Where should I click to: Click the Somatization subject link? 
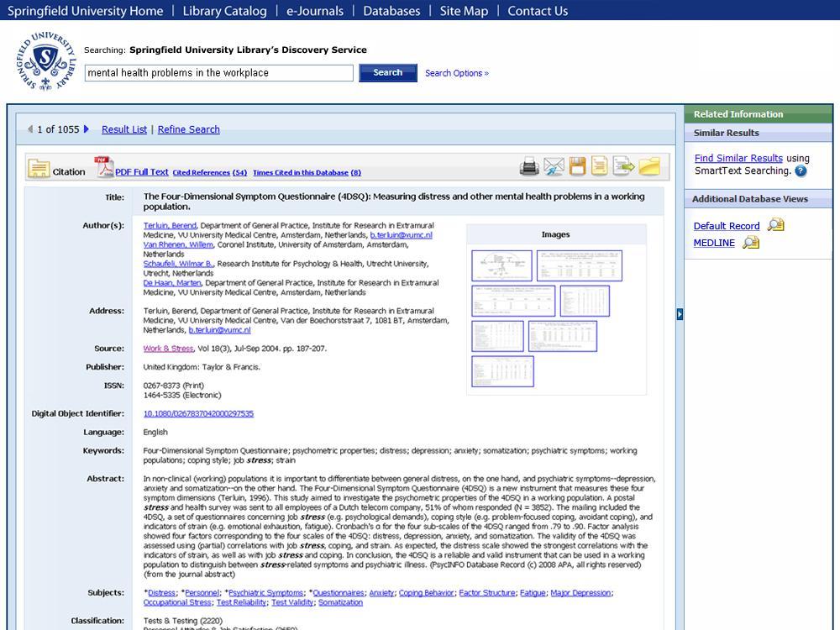click(x=340, y=602)
